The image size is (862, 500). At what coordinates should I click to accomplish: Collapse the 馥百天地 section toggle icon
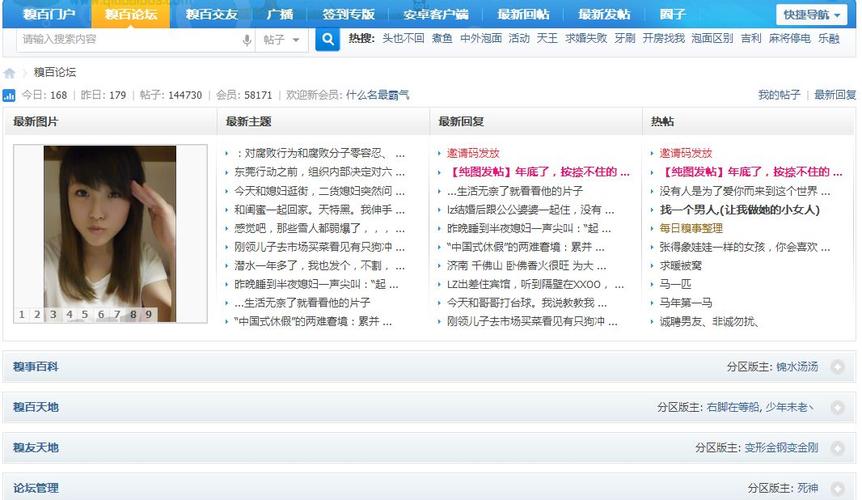[837, 407]
